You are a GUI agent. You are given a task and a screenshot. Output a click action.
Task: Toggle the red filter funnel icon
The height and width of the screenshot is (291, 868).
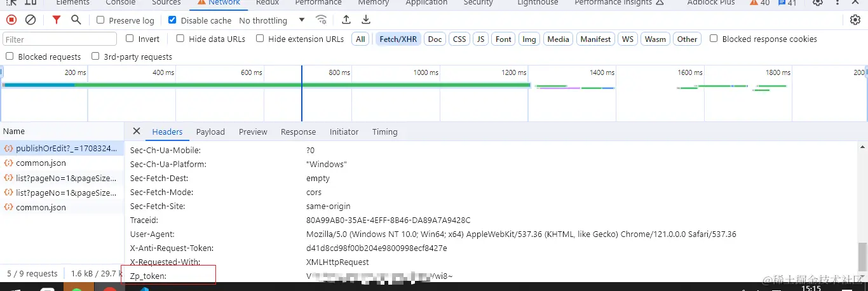pyautogui.click(x=57, y=20)
